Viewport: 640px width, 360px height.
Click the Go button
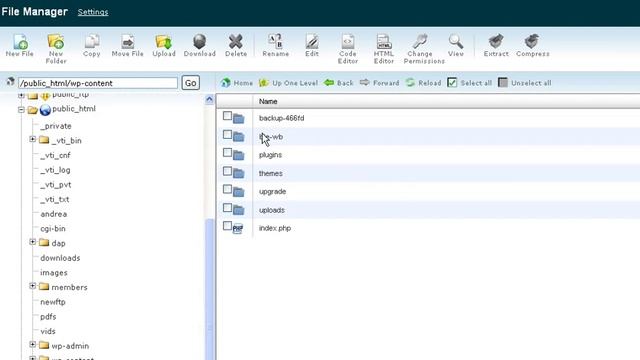point(191,83)
